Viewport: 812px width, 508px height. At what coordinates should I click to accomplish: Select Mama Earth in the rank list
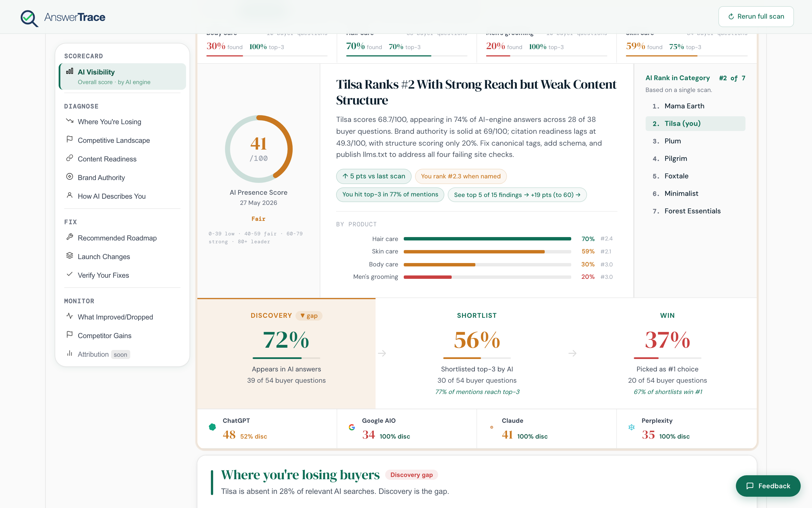click(x=695, y=106)
